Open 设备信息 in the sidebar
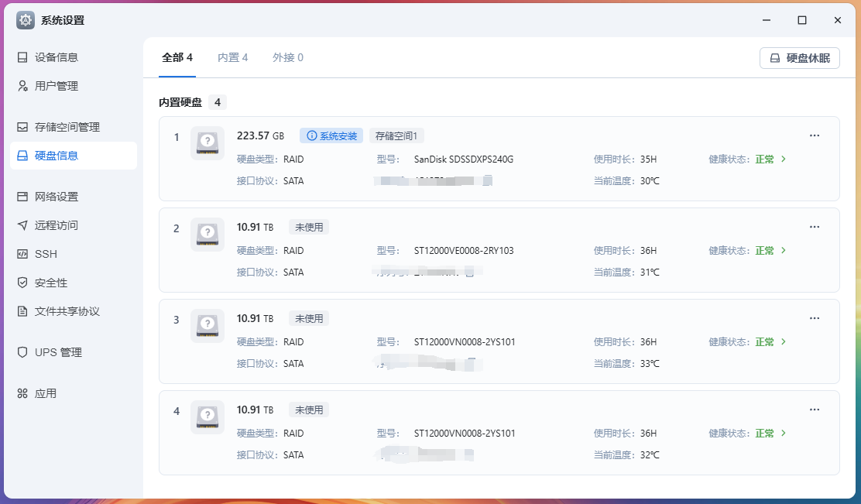 (x=56, y=57)
